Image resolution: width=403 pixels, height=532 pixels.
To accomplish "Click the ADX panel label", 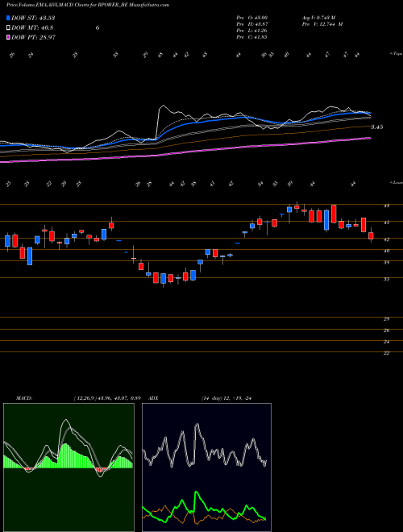I will (153, 398).
